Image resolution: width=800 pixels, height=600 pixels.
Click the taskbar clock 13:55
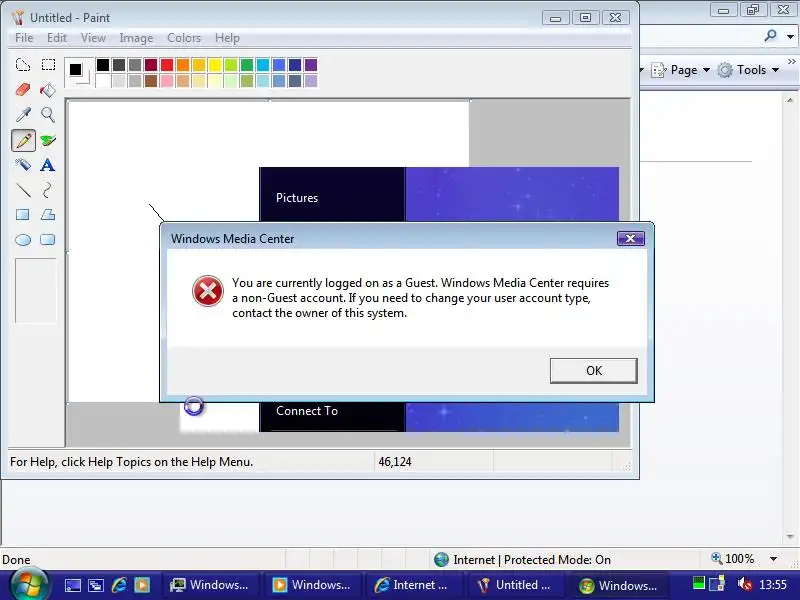coord(772,584)
